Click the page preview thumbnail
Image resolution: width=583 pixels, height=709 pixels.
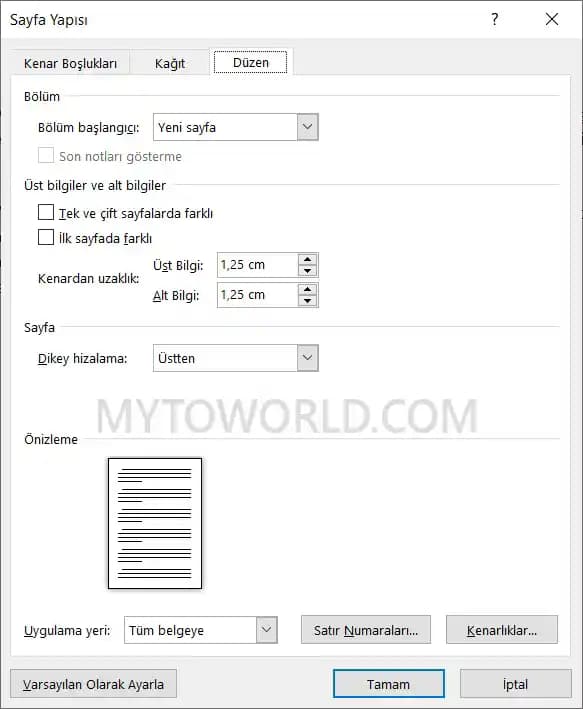point(155,523)
